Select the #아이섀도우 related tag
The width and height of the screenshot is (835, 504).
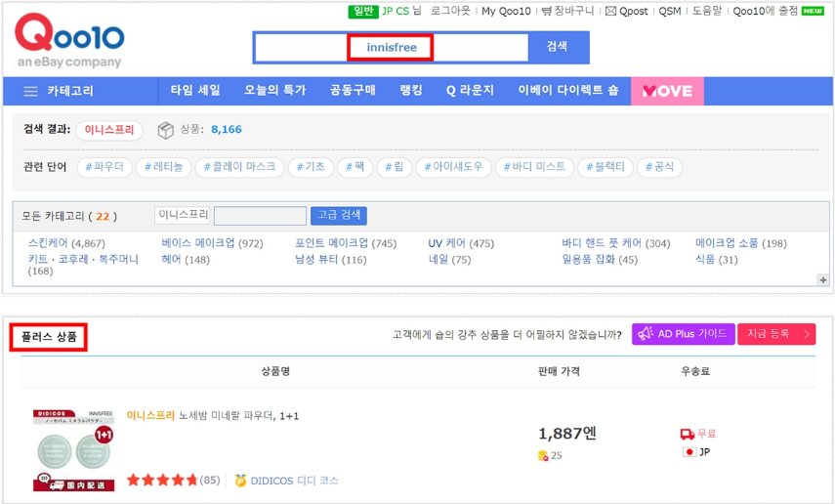click(x=453, y=167)
